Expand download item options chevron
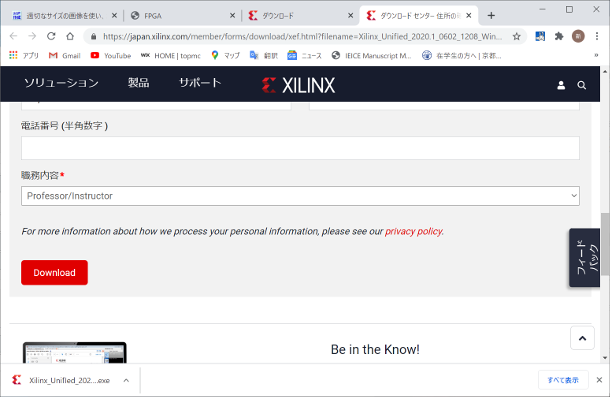The width and height of the screenshot is (610, 397). coord(126,380)
